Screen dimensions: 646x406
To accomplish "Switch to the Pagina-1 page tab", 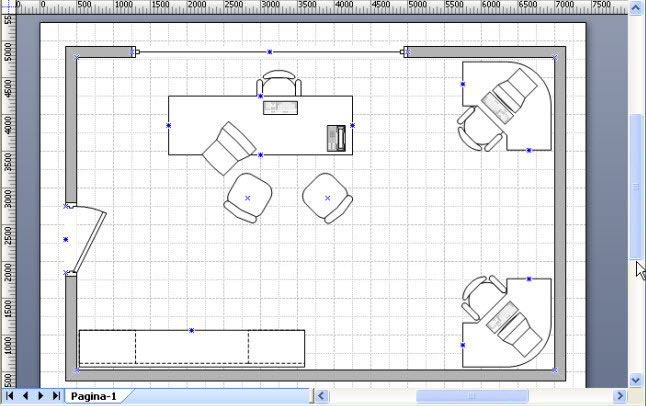I will (93, 396).
